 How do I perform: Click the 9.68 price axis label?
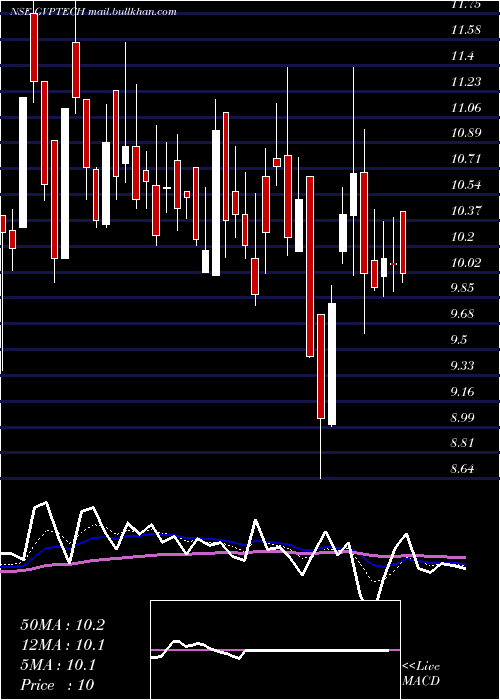pos(463,314)
